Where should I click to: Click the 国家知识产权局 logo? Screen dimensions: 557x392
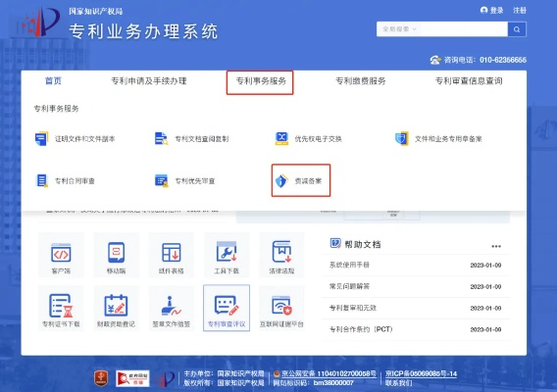41,22
